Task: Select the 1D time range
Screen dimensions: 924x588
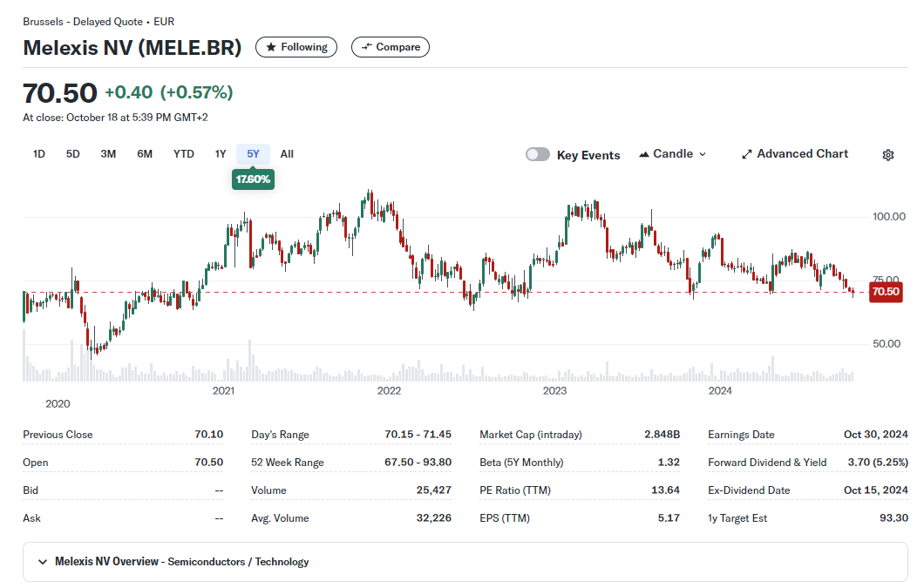Action: tap(39, 154)
